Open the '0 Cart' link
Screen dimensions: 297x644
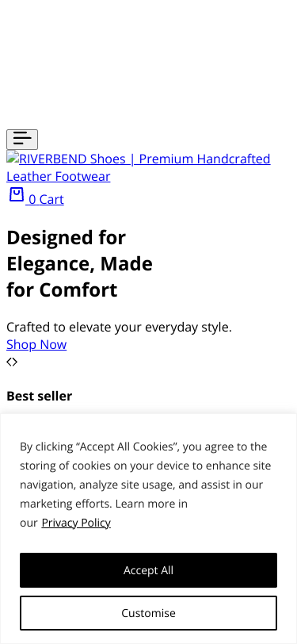click(x=36, y=195)
